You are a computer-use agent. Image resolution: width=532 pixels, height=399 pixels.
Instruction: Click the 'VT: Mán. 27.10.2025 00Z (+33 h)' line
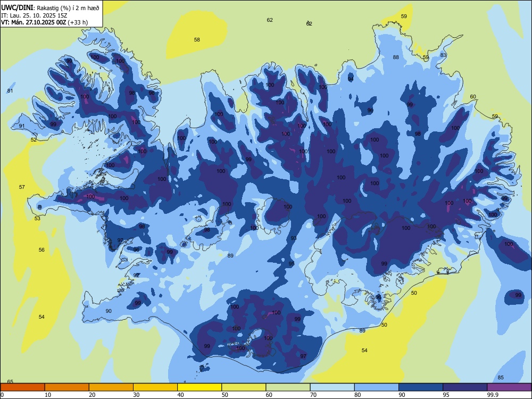[44, 22]
